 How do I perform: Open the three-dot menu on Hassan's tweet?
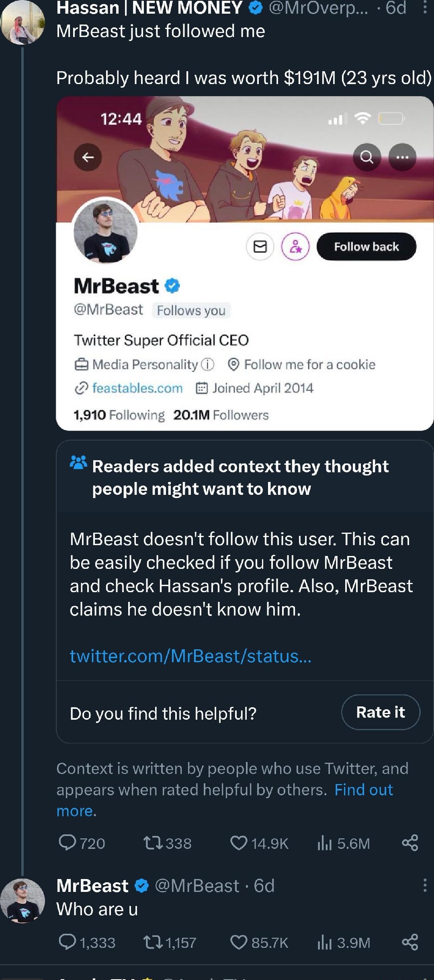pyautogui.click(x=425, y=7)
